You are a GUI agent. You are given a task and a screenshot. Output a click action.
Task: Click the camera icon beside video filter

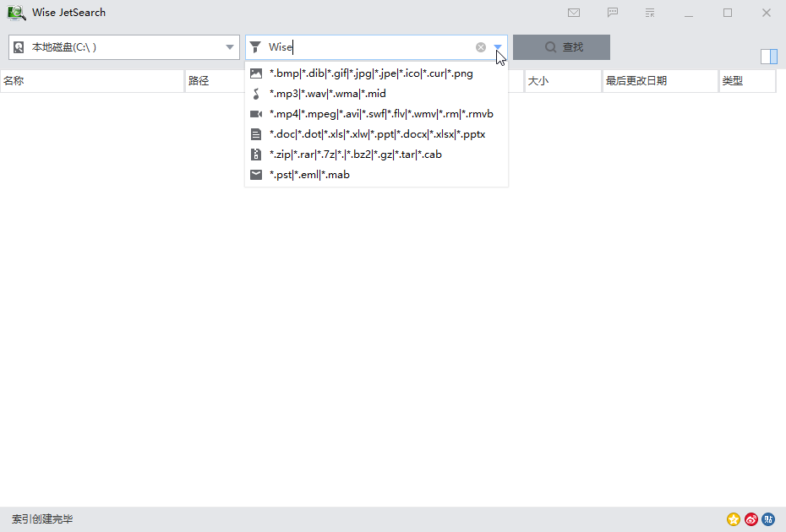click(256, 114)
